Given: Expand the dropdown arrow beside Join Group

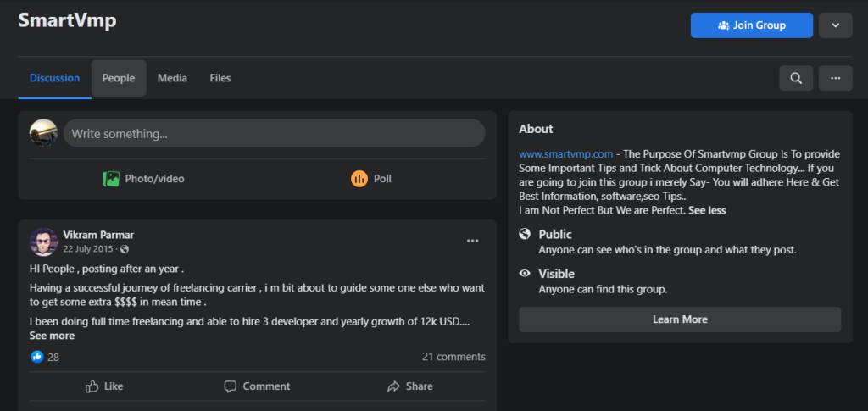Looking at the screenshot, I should coord(835,25).
